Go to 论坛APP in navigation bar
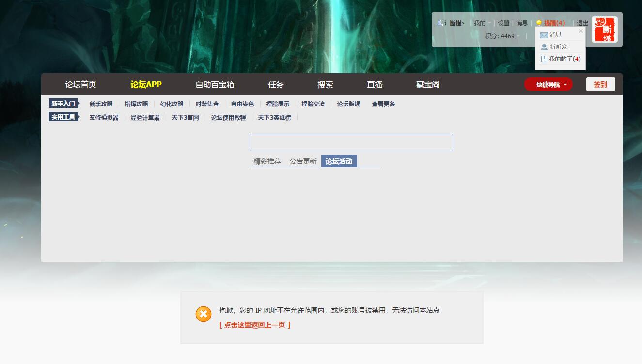642x364 pixels. (x=146, y=84)
